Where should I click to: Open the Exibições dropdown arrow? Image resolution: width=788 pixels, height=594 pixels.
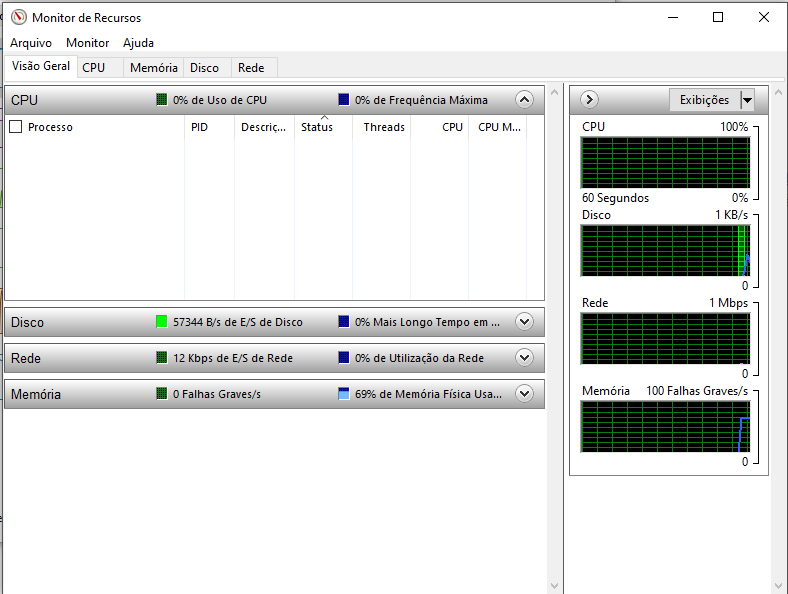click(x=747, y=100)
